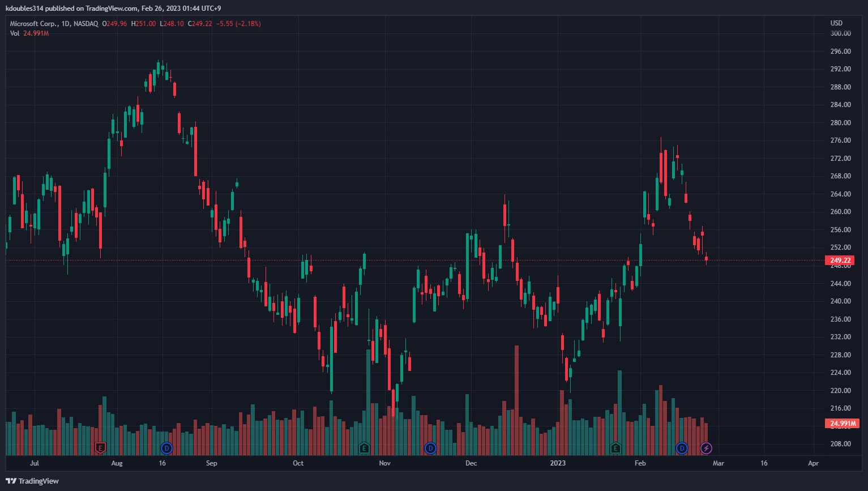The image size is (868, 491).
Task: Click the Aug label on time axis
Action: (117, 463)
